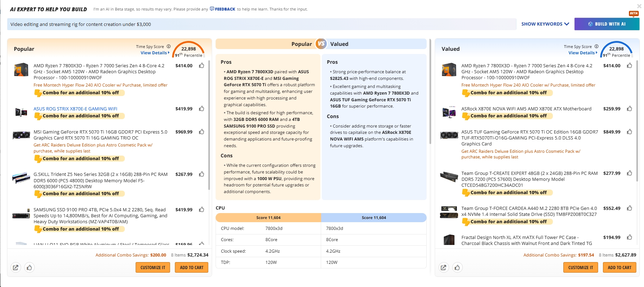Click the build prompt text field
Viewport: 644px width, 287px height.
coord(261,24)
